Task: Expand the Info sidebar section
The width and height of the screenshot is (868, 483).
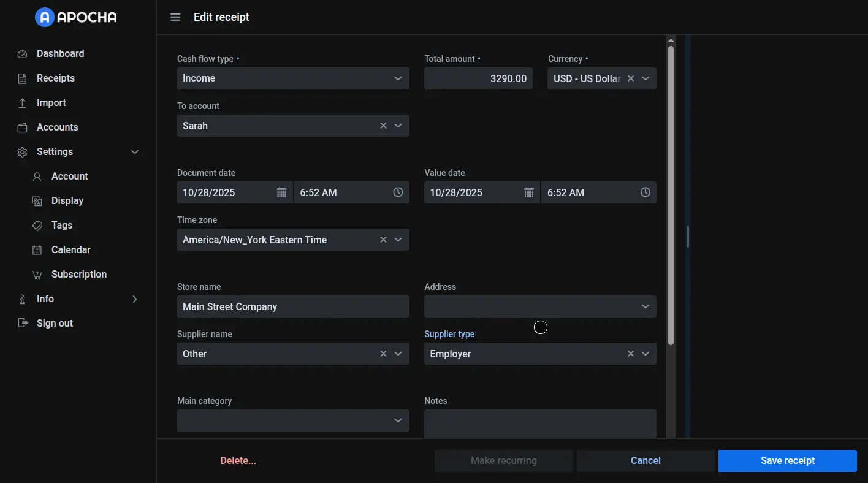Action: pos(135,299)
